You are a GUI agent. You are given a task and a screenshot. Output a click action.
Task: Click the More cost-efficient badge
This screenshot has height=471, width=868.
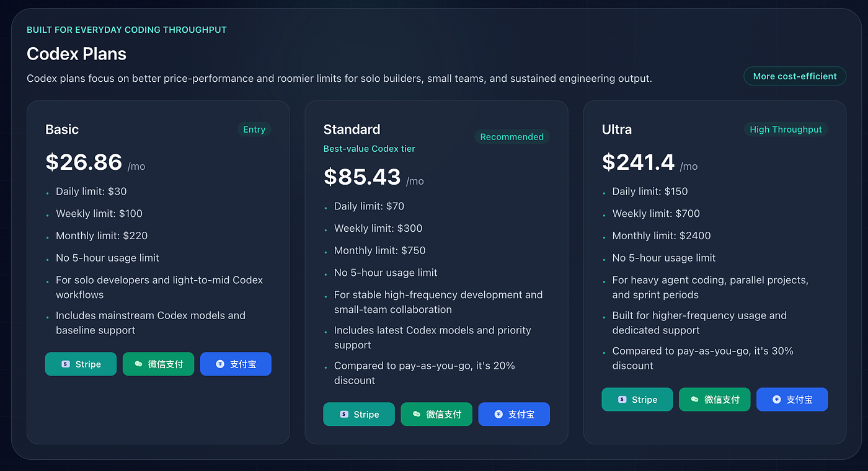tap(795, 76)
